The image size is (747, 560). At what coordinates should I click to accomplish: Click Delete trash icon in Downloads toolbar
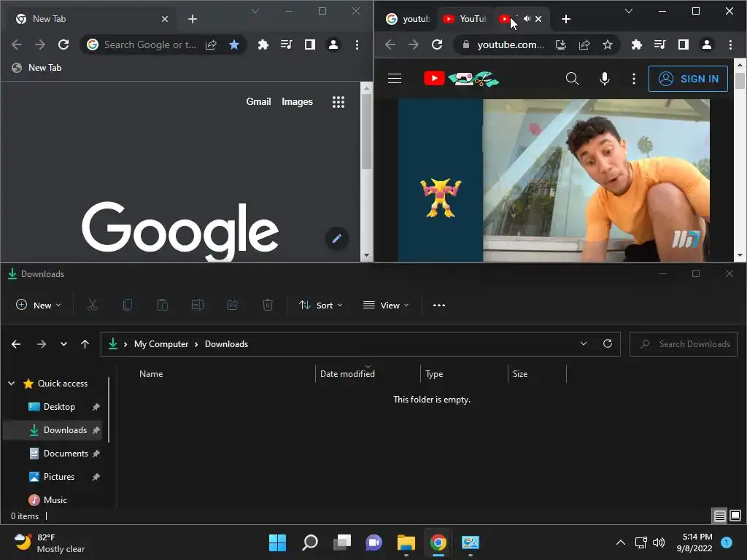(x=268, y=306)
